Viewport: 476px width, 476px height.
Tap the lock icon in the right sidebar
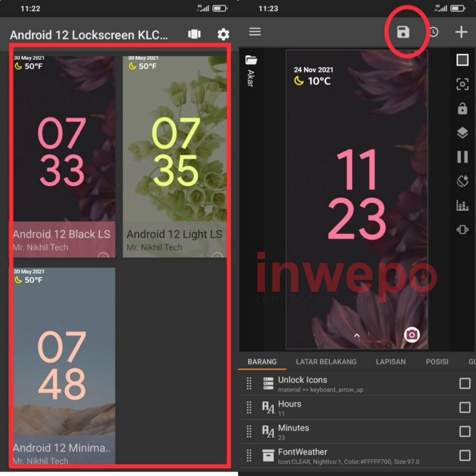[x=462, y=109]
